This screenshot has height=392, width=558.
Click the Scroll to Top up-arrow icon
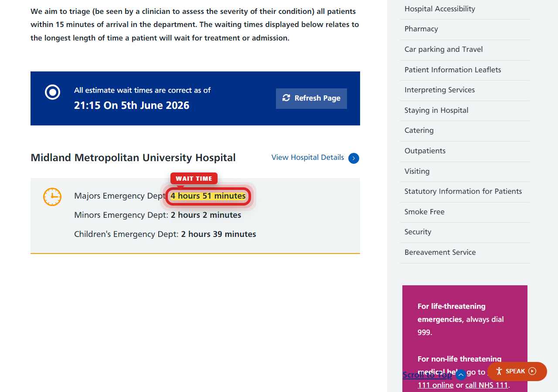pos(461,375)
